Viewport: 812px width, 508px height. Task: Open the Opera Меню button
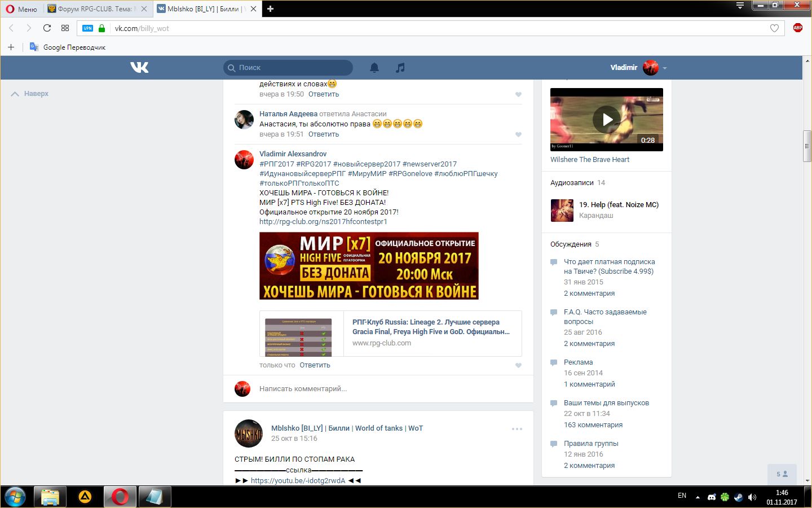[21, 9]
